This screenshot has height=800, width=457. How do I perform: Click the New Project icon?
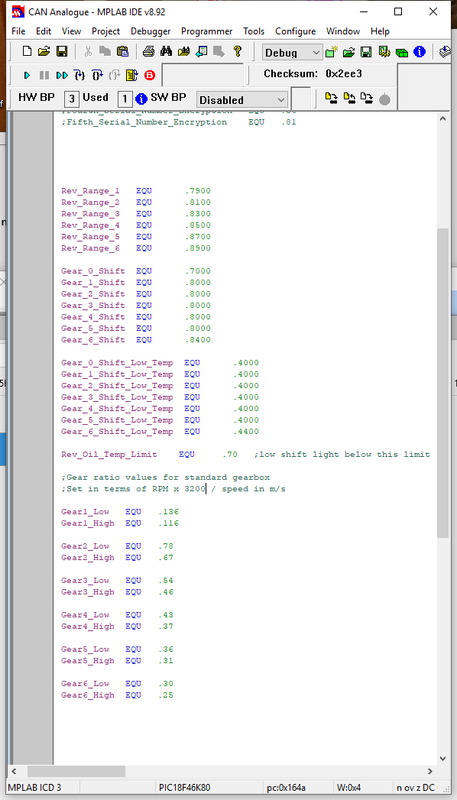[x=332, y=52]
